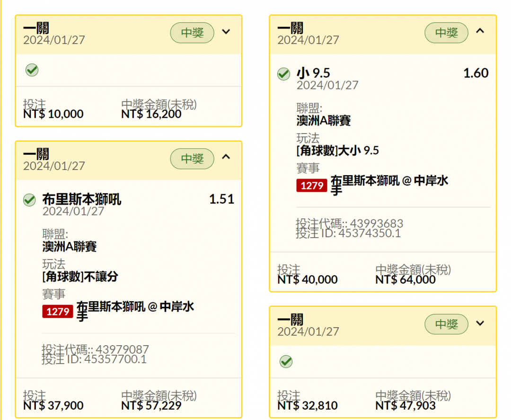Image resolution: width=511 pixels, height=420 pixels.
Task: Click winnings amount NT$ 57,229
Action: (x=151, y=405)
